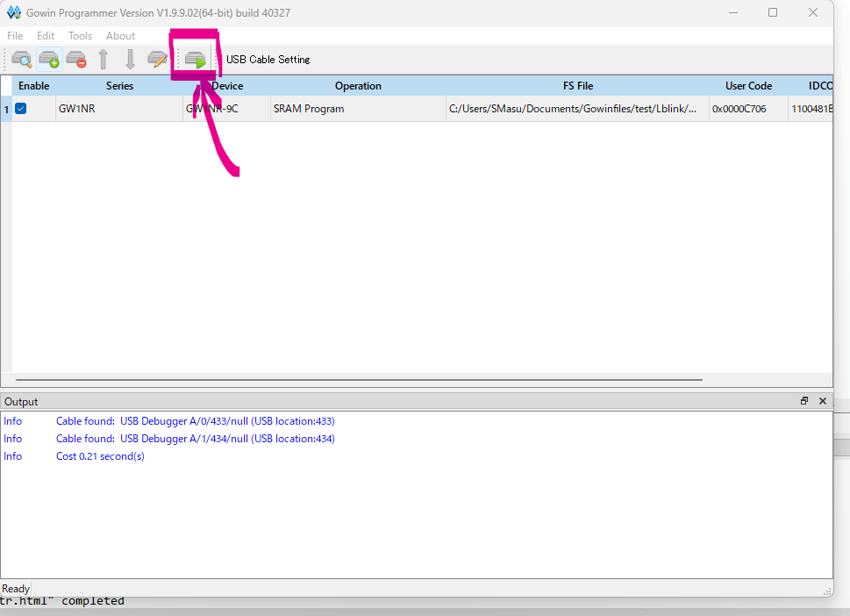Click the Remove Device toolbar icon
This screenshot has height=616, width=850.
coord(76,59)
